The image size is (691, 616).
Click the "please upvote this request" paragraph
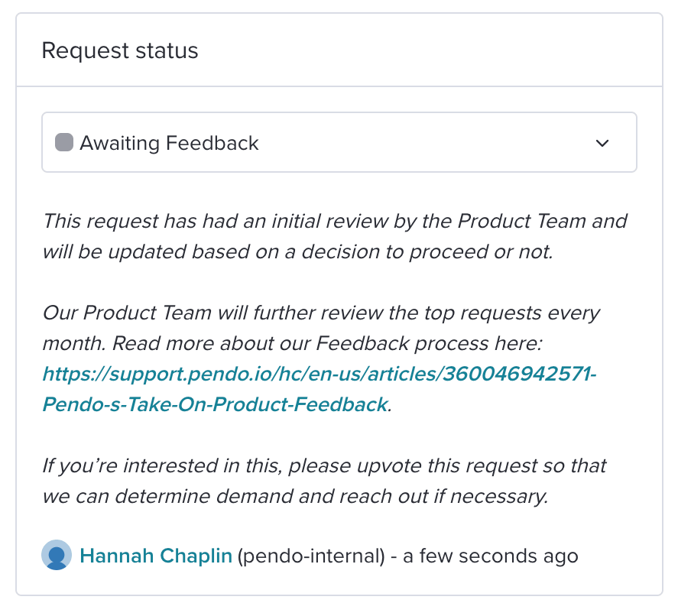324,481
